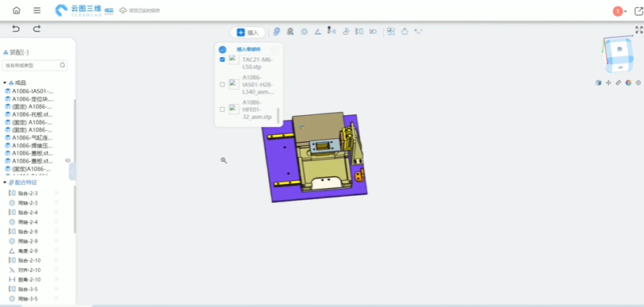
Task: Click thumbnail of TAC21-M6-L50.stp
Action: (x=234, y=59)
